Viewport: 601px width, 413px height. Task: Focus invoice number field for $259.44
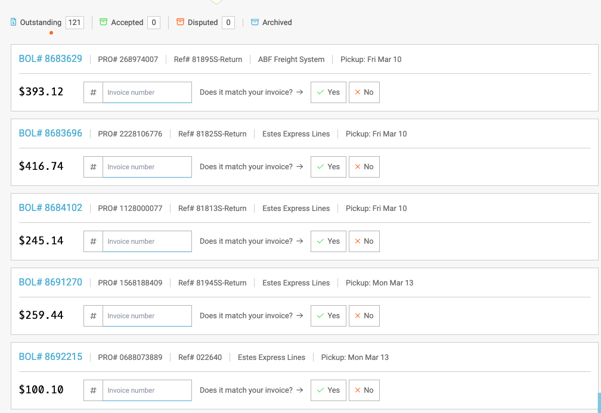147,316
